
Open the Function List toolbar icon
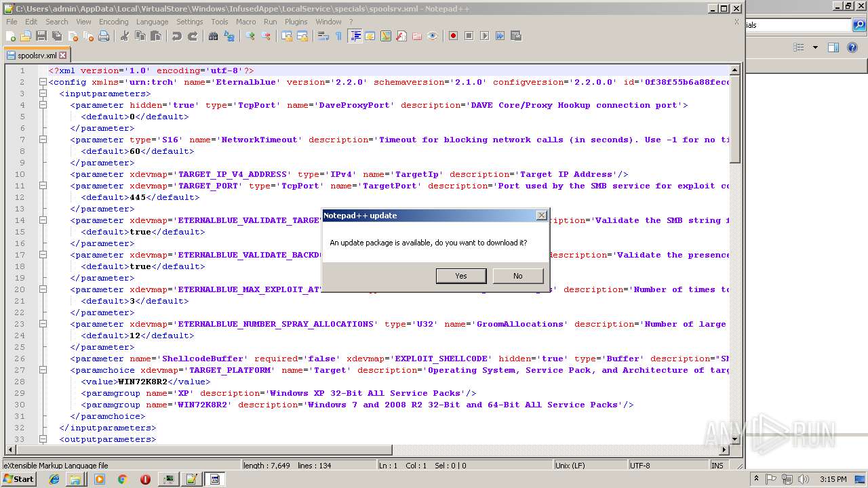[x=401, y=36]
